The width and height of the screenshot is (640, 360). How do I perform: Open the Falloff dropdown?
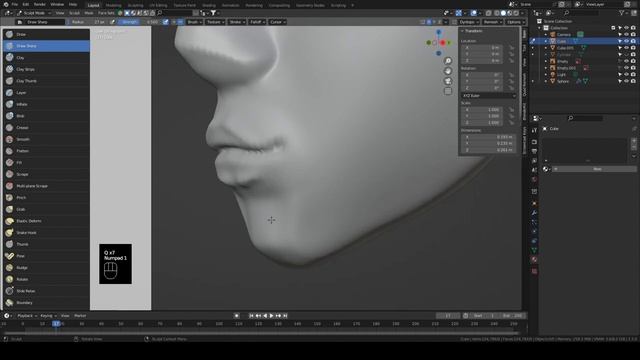[257, 22]
